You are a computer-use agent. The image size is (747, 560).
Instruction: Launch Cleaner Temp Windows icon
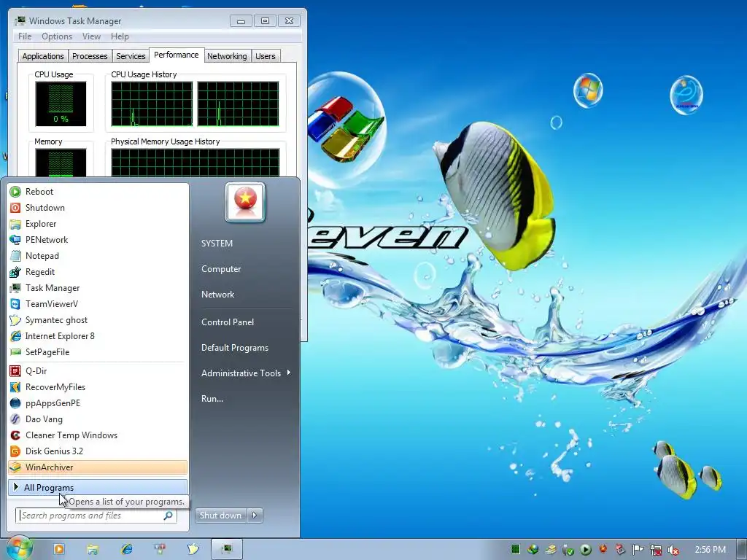[x=15, y=435]
